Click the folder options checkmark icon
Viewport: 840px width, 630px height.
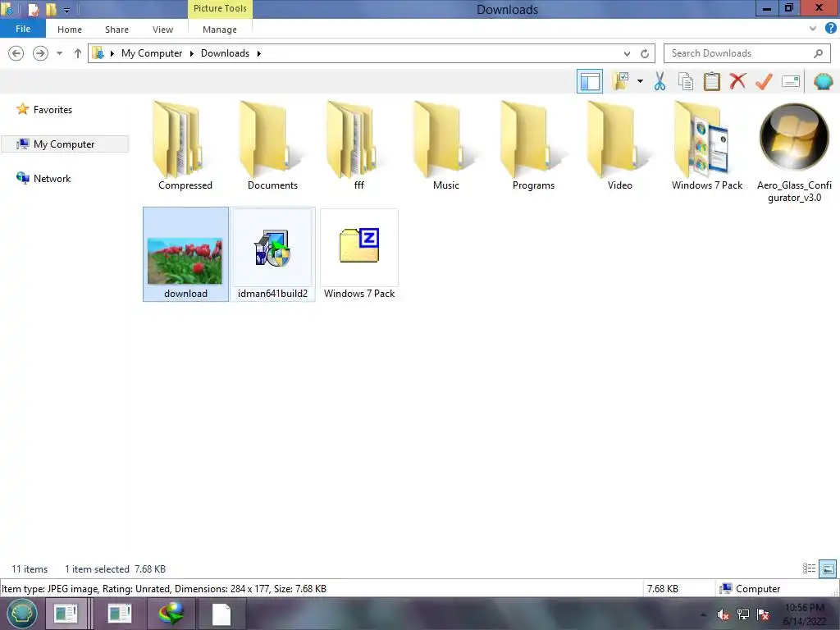(x=621, y=81)
